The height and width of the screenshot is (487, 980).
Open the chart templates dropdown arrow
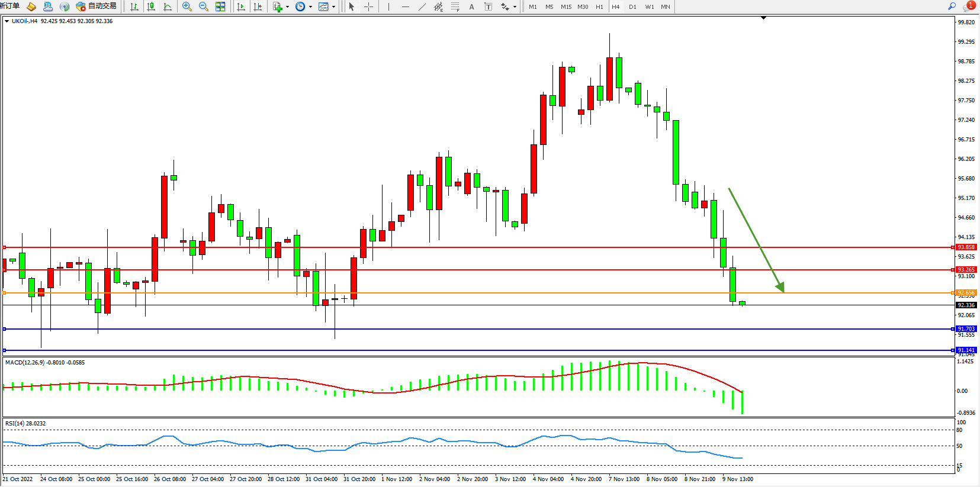[334, 7]
